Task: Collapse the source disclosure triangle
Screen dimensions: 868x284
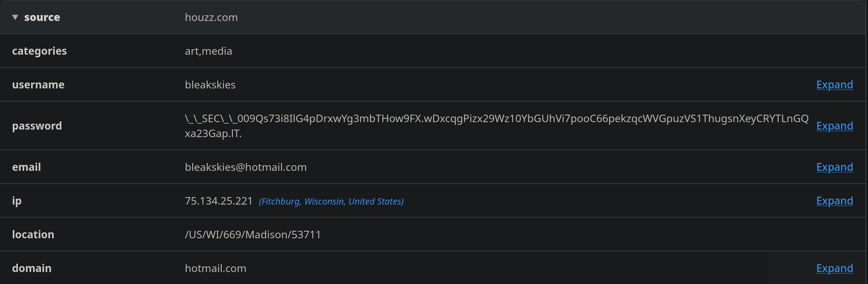Action: pyautogui.click(x=15, y=17)
